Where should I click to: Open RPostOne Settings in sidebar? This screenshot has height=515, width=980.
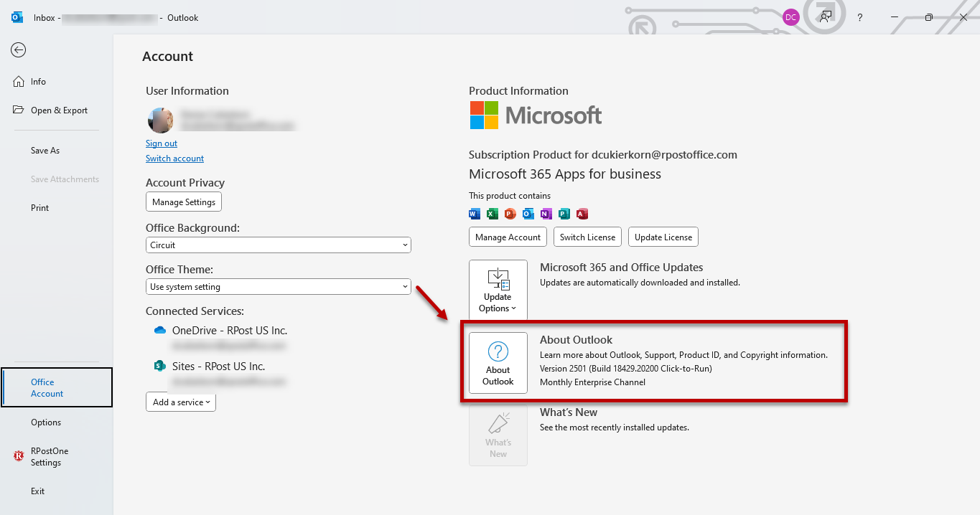point(49,457)
